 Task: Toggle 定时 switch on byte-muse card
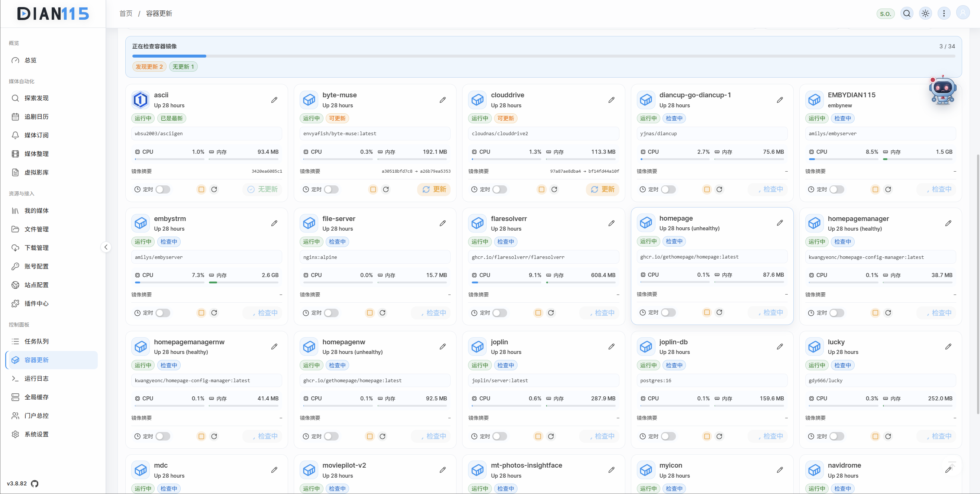(x=331, y=189)
